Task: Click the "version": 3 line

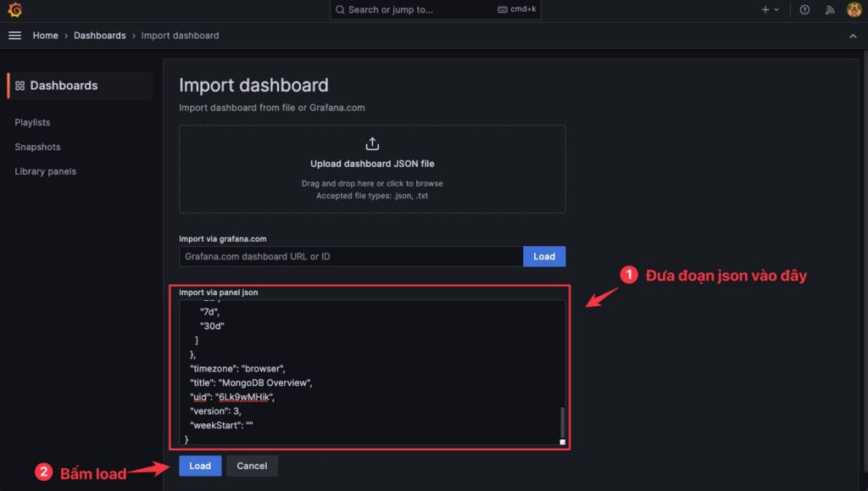Action: (215, 411)
